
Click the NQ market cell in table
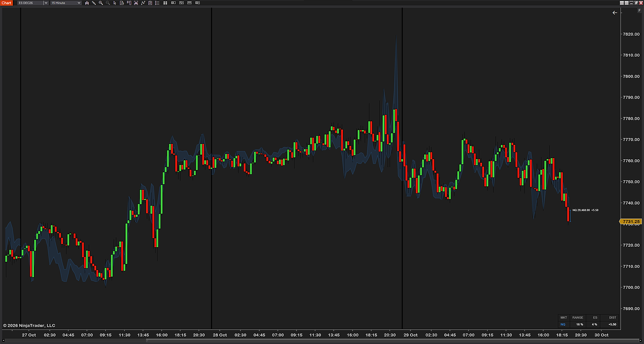click(x=563, y=324)
